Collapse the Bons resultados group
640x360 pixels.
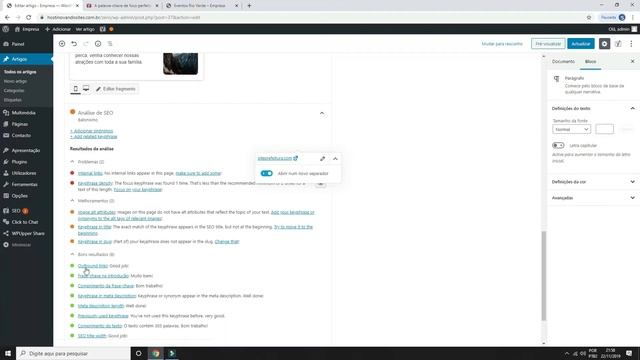pyautogui.click(x=72, y=254)
